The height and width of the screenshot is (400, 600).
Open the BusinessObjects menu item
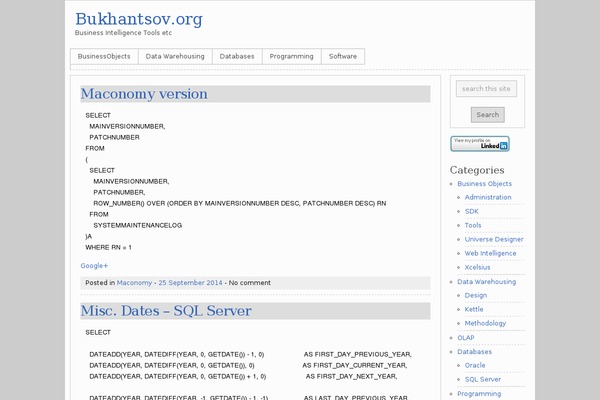pos(104,56)
